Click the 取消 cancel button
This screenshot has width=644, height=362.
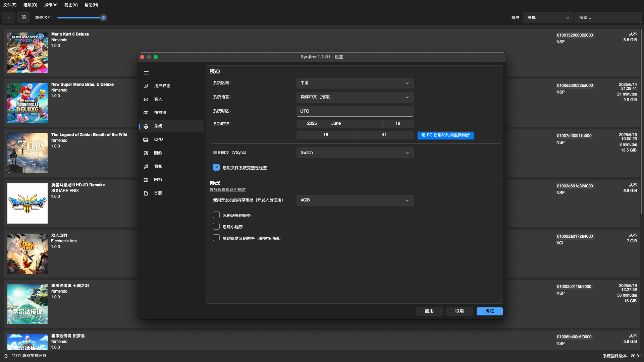(x=459, y=311)
